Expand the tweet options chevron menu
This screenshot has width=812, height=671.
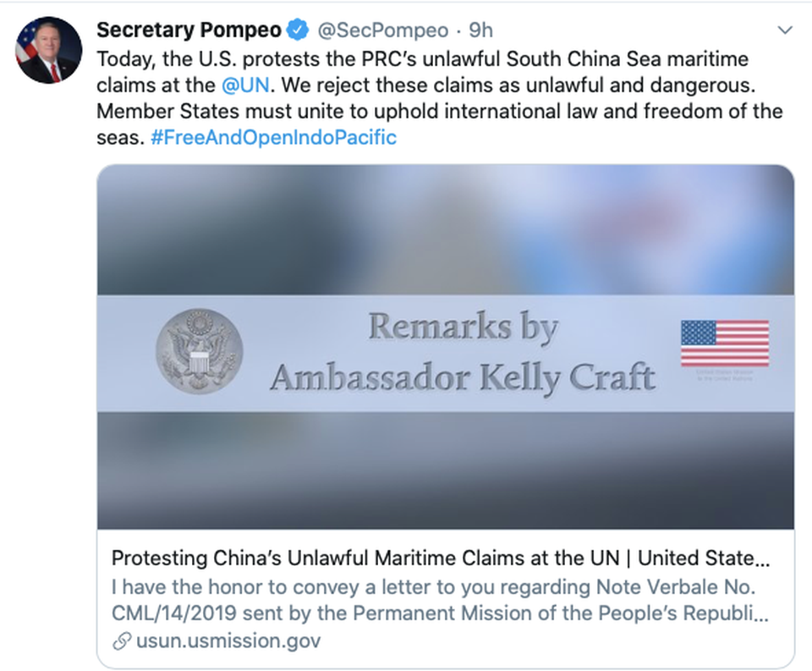(785, 30)
